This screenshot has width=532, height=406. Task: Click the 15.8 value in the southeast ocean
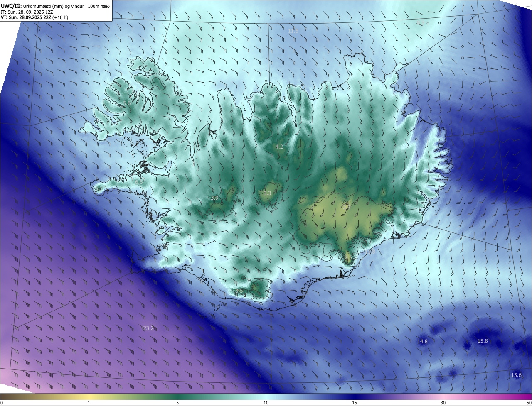pyautogui.click(x=483, y=341)
